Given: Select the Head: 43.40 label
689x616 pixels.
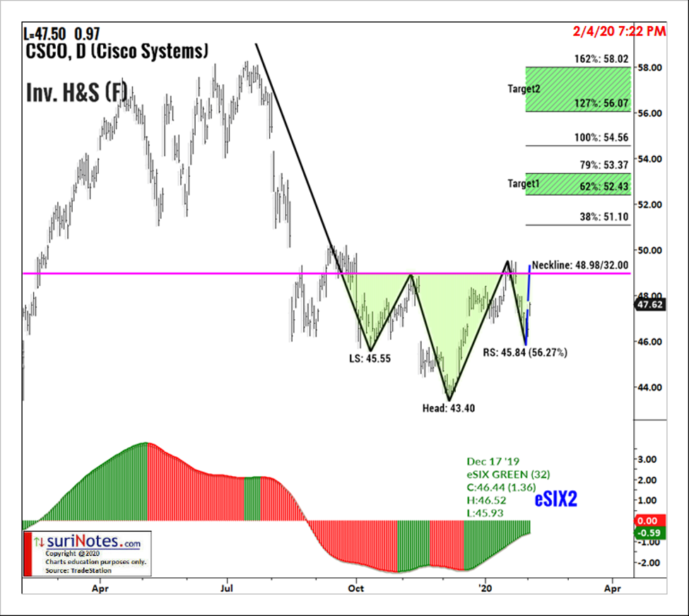Looking at the screenshot, I should click(x=449, y=407).
